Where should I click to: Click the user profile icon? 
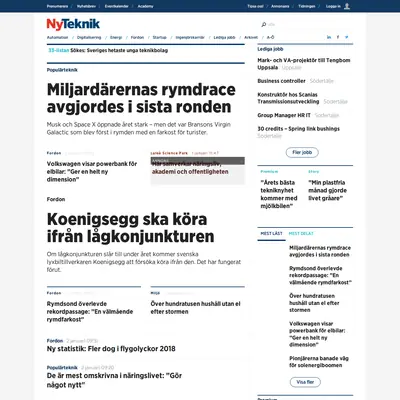[x=347, y=6]
